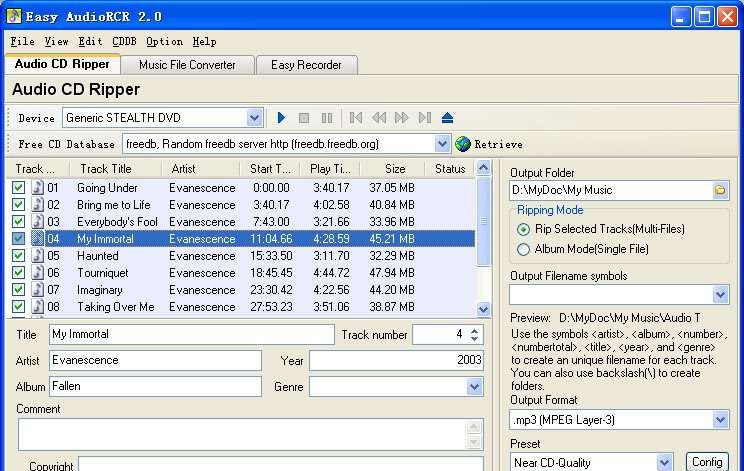744x471 pixels.
Task: Browse output folder via folder icon
Action: pyautogui.click(x=720, y=190)
